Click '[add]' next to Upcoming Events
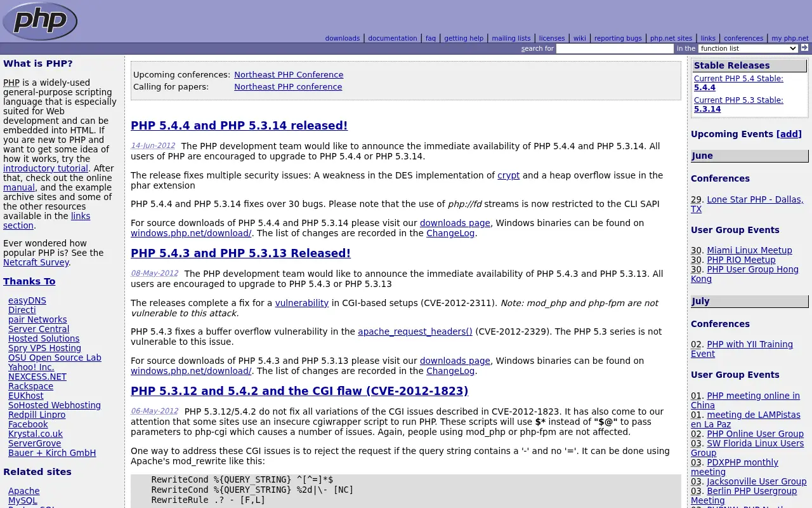 pos(789,134)
